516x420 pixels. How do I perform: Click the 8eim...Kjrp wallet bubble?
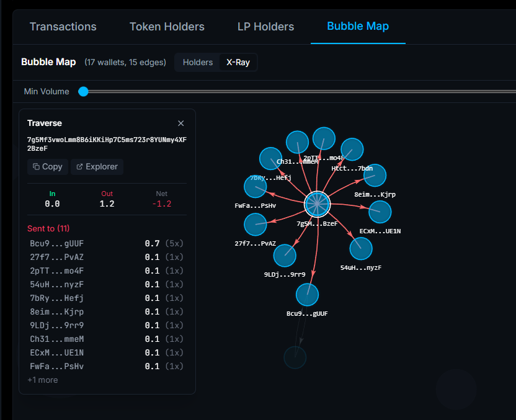375,176
